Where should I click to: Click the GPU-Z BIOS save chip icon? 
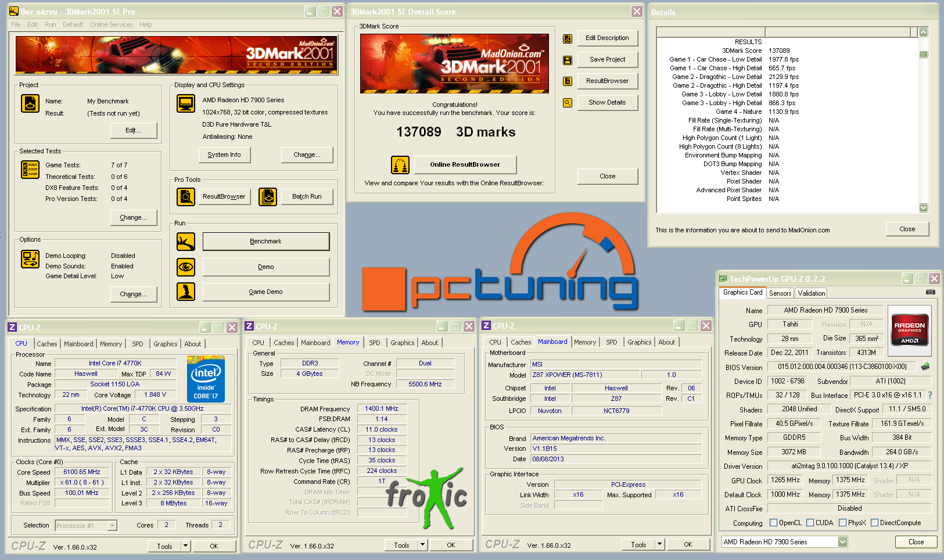click(925, 366)
